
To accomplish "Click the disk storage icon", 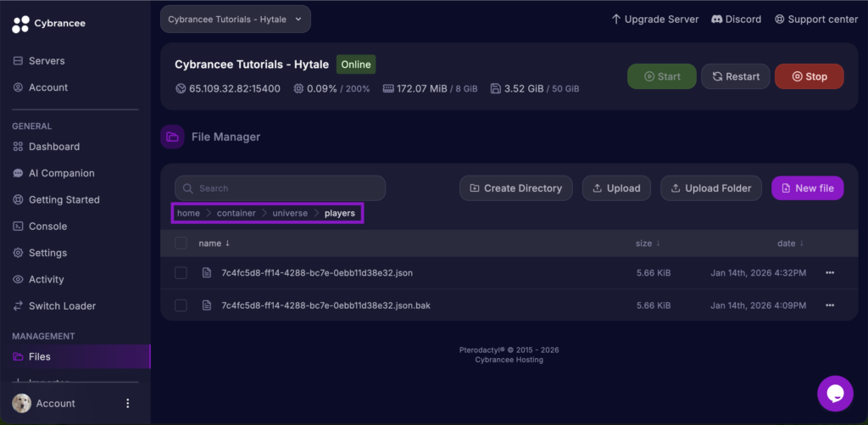I will (496, 89).
